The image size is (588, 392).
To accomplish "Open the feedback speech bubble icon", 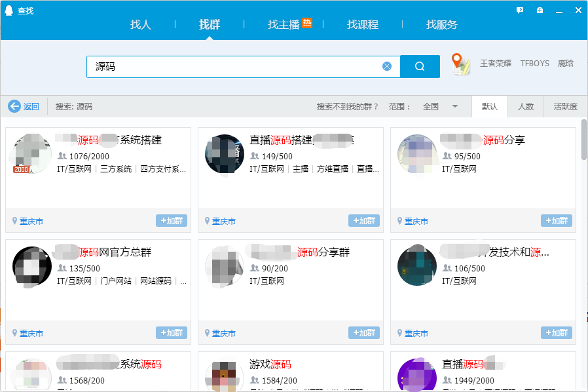I will click(x=520, y=10).
